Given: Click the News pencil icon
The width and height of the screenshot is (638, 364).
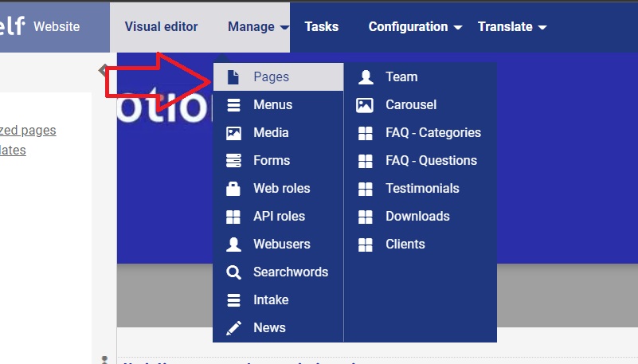Looking at the screenshot, I should coord(233,328).
